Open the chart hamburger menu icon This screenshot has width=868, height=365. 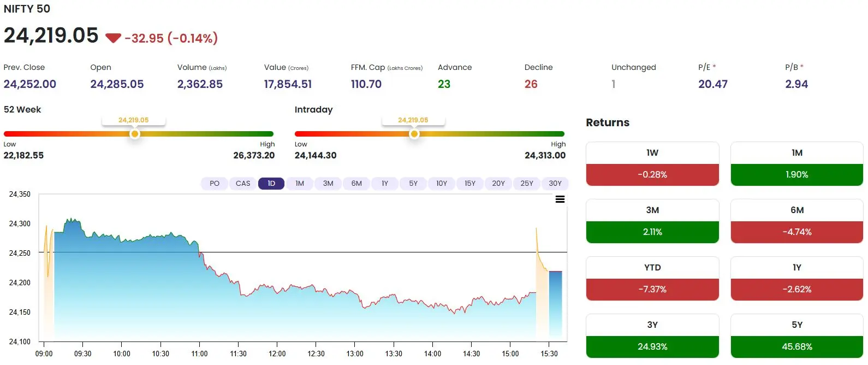pos(560,199)
